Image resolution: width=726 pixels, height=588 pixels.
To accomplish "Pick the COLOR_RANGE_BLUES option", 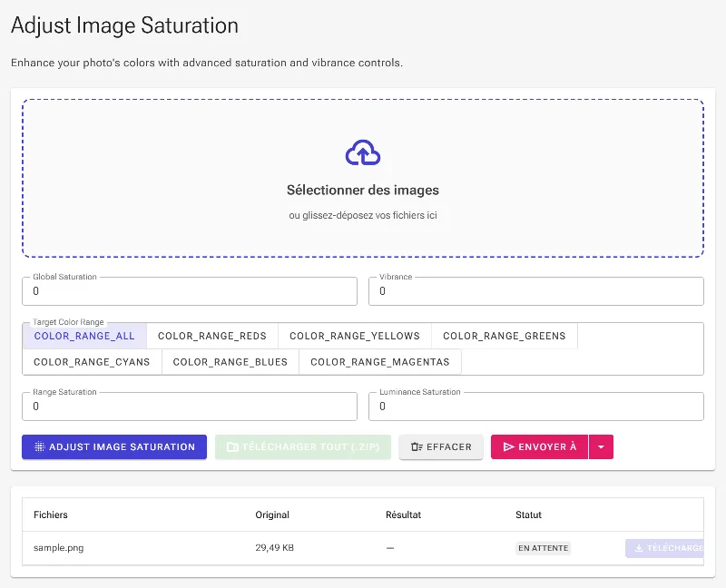I will point(231,361).
